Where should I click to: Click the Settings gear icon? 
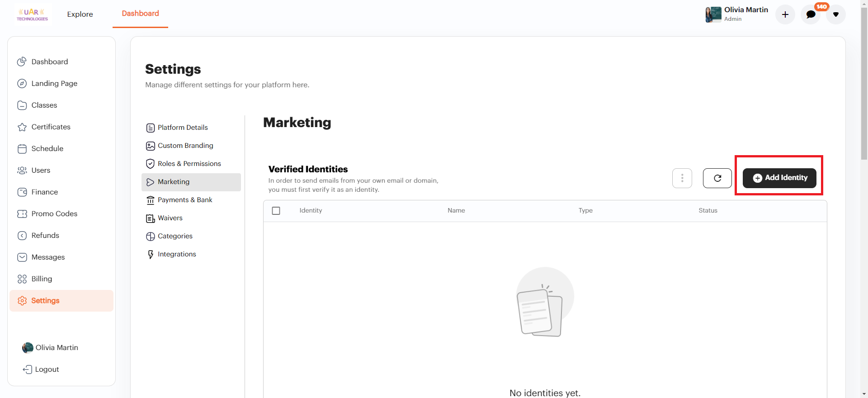point(22,300)
